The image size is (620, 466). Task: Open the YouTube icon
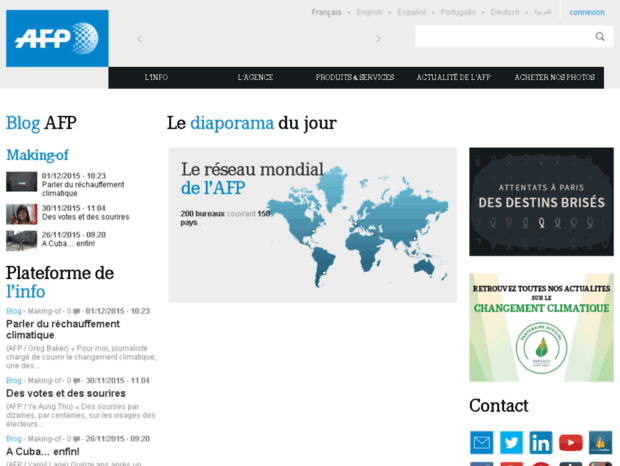point(570,442)
